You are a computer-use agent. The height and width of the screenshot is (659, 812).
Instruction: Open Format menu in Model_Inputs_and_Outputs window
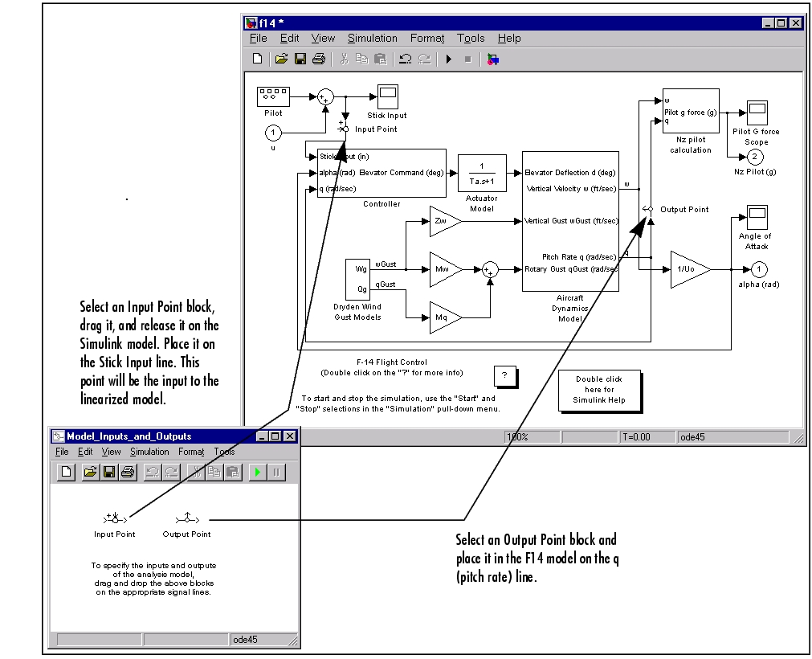tap(191, 452)
